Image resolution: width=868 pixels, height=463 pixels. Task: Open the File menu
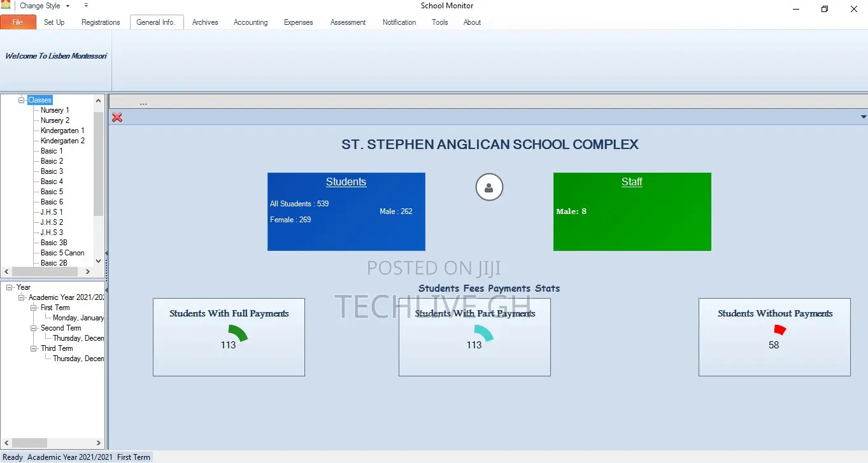18,22
